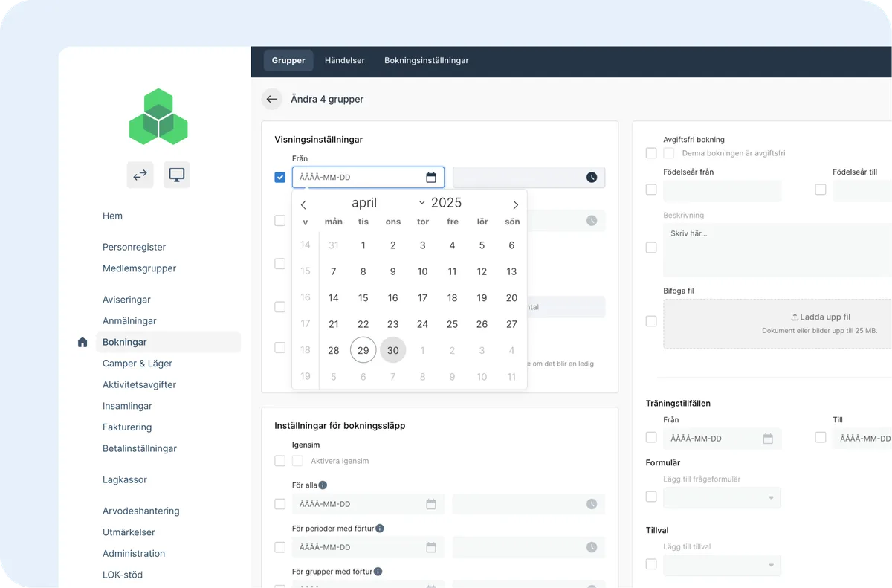
Task: Uncheck the checked Från checkbox under Visningsinställningar
Action: point(279,178)
